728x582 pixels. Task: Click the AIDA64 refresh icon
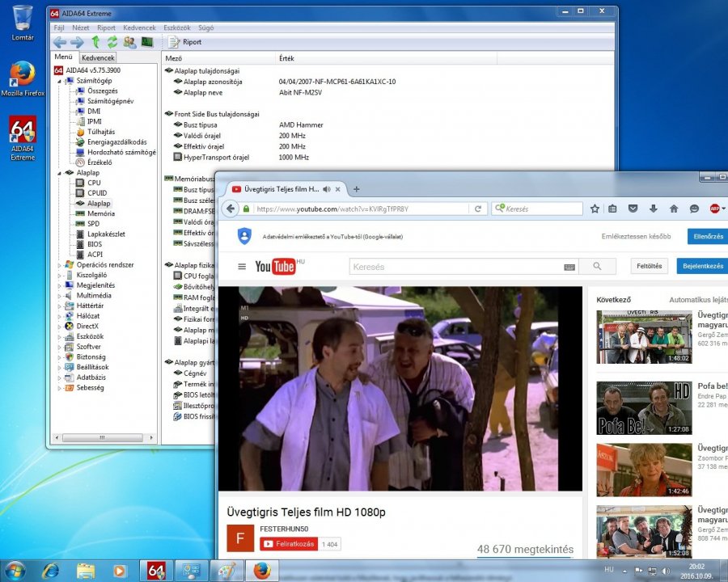tap(112, 42)
